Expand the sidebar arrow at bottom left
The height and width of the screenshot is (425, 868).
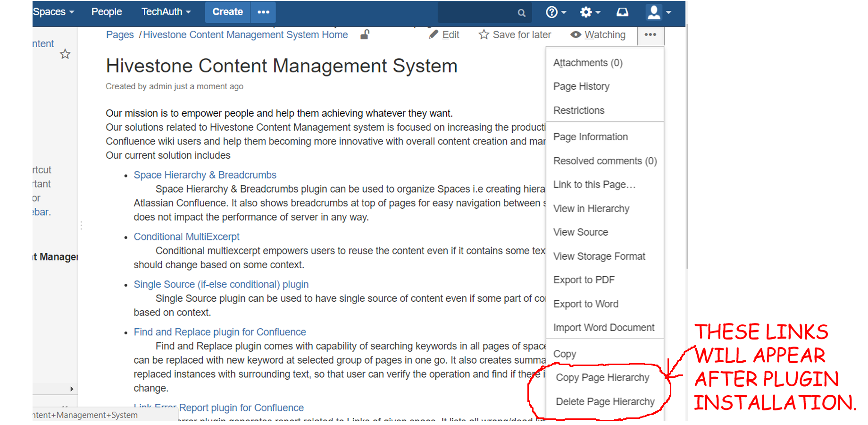tap(72, 389)
